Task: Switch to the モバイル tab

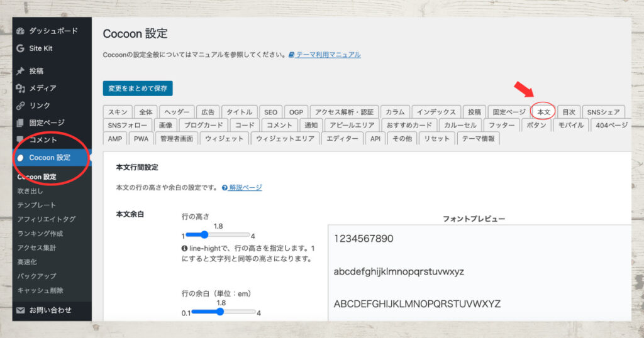Action: click(x=571, y=125)
